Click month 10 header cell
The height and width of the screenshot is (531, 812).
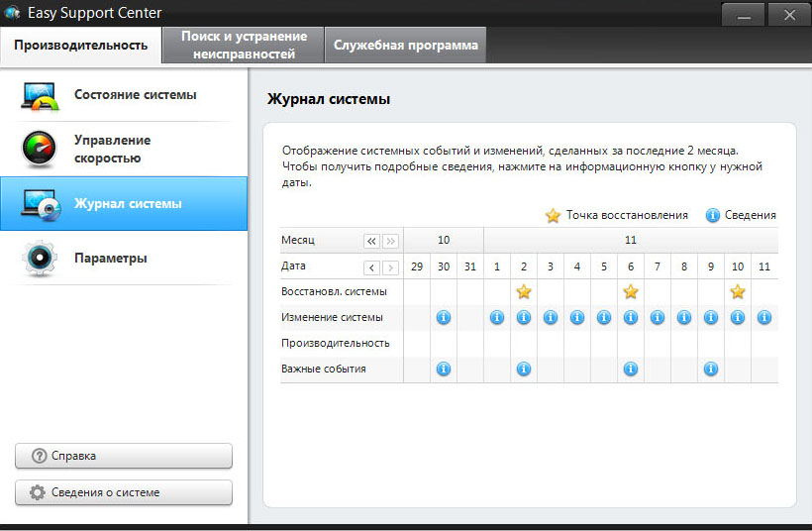pos(444,241)
